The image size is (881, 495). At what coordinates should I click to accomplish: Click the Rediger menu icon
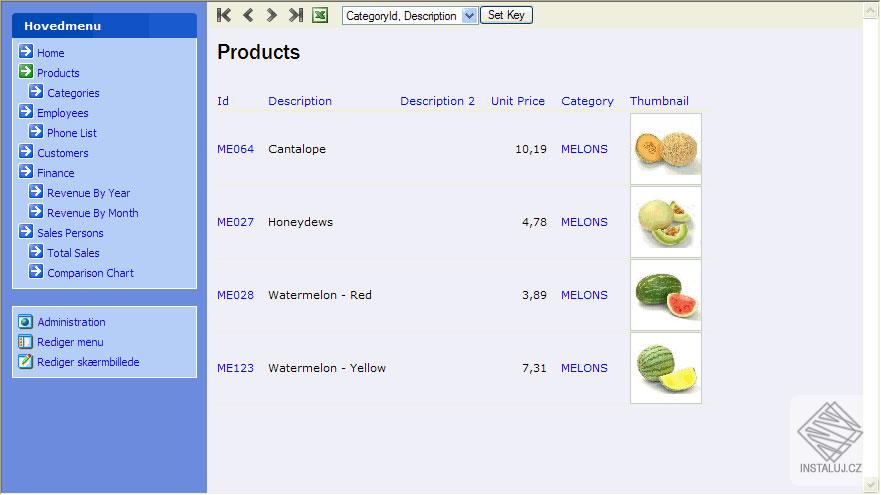(x=25, y=342)
